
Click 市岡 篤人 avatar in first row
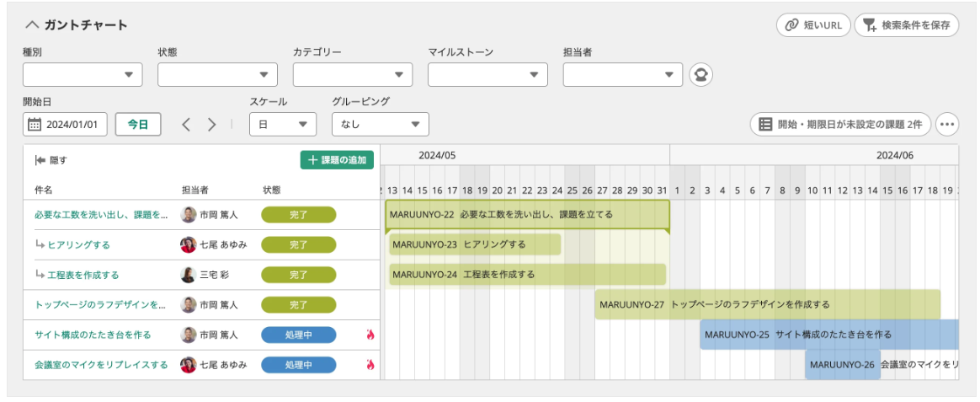pyautogui.click(x=188, y=214)
